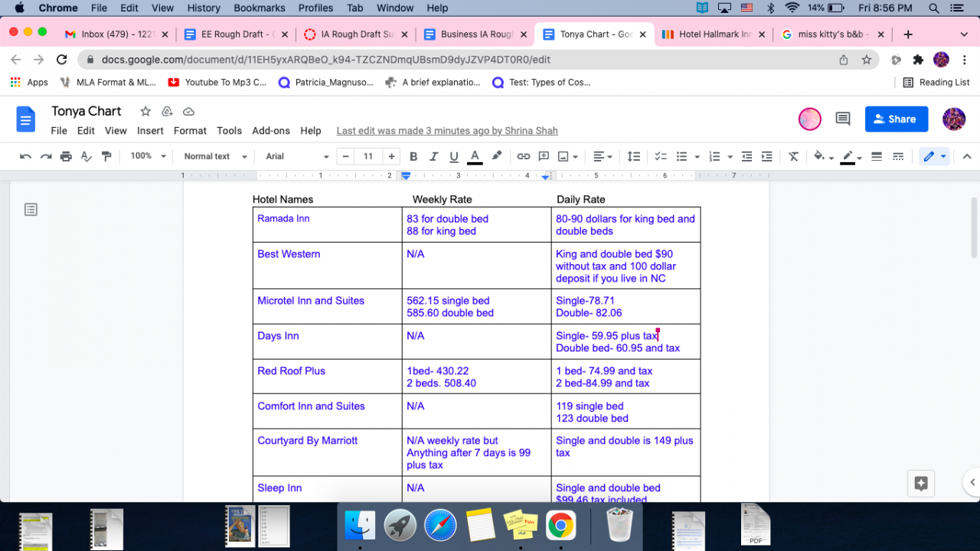Collapse the menus with the chevron
This screenshot has width=980, height=551.
(x=967, y=156)
